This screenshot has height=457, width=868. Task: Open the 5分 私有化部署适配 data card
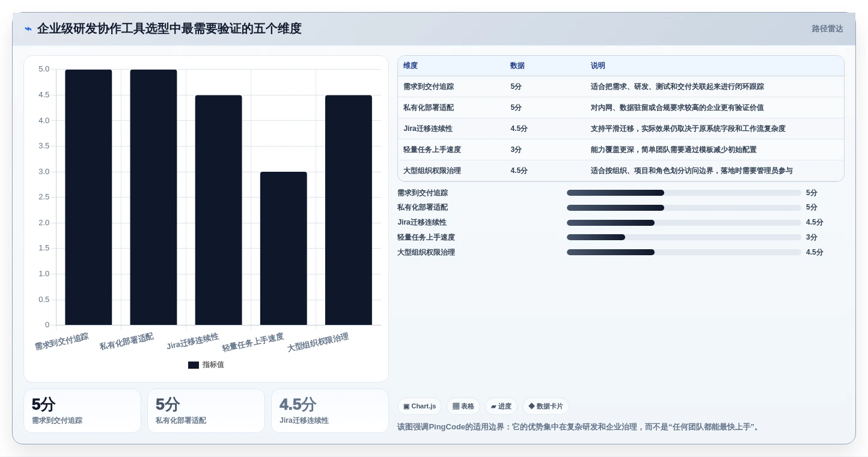pos(206,411)
